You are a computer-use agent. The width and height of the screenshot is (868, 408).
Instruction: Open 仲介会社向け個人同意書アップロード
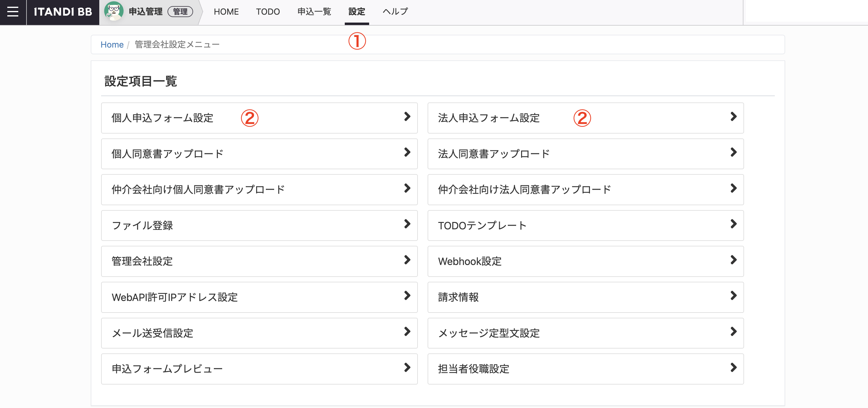[259, 189]
